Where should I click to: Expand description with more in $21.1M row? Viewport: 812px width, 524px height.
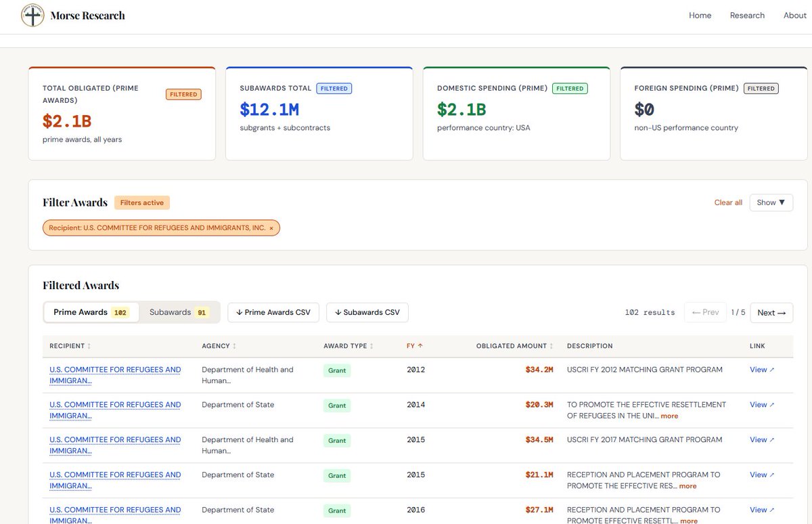click(x=687, y=486)
